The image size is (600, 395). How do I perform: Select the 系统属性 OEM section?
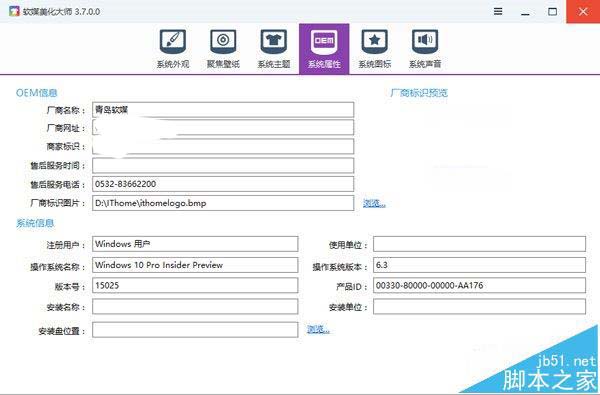tap(324, 49)
